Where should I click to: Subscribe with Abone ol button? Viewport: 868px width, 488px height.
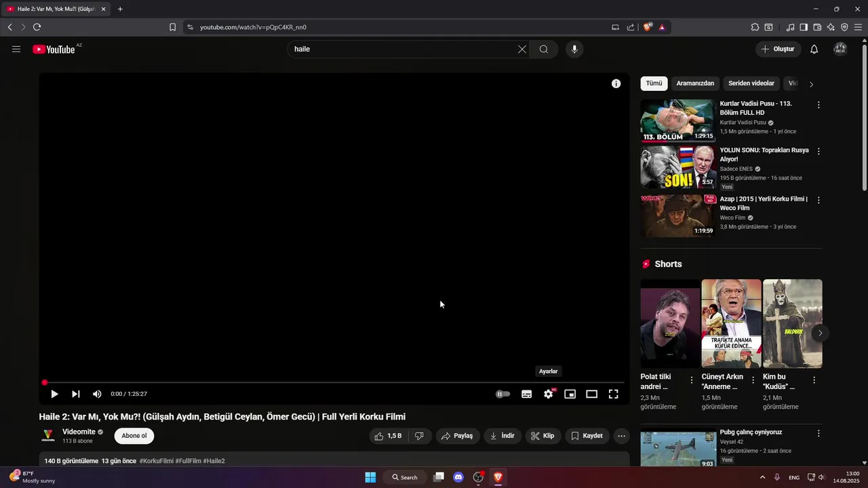coord(134,436)
